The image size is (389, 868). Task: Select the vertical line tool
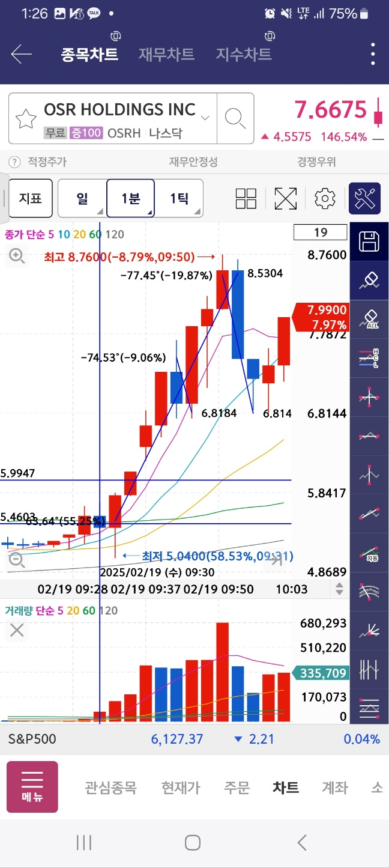point(369,475)
